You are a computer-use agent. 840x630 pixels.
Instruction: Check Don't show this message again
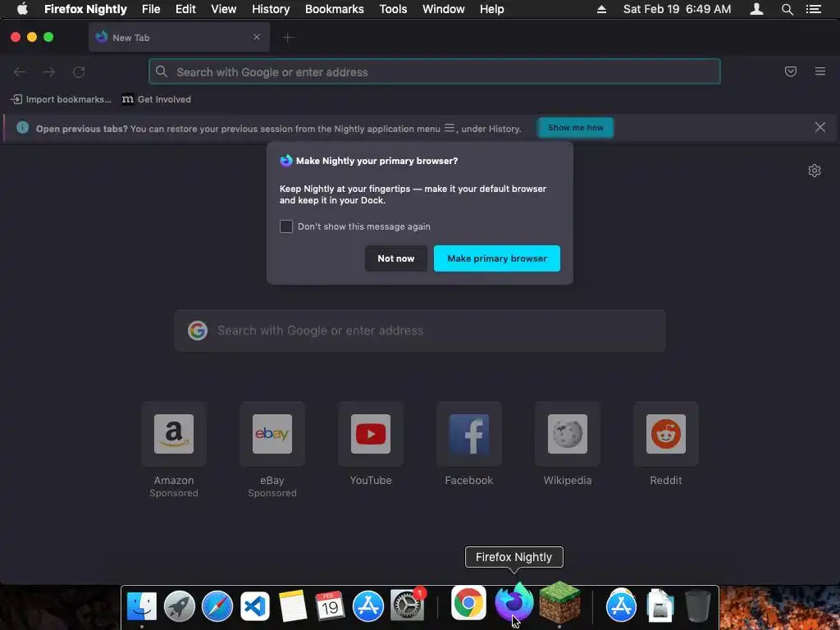point(286,226)
